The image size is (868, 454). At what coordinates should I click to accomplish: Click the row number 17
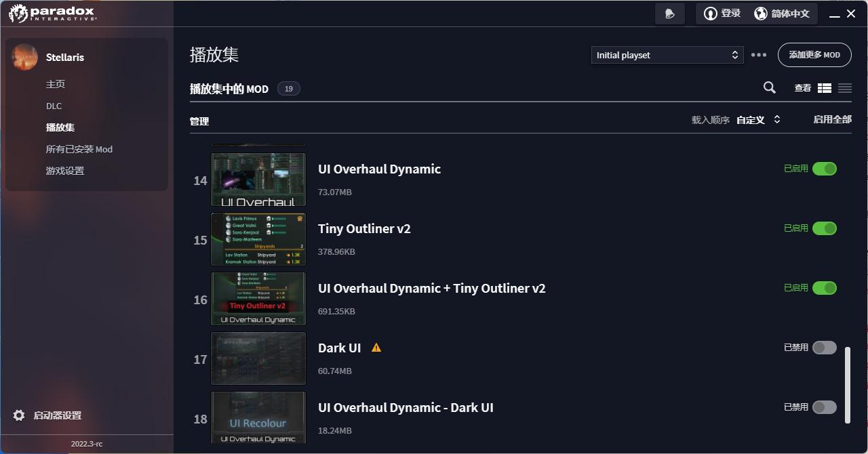(200, 360)
